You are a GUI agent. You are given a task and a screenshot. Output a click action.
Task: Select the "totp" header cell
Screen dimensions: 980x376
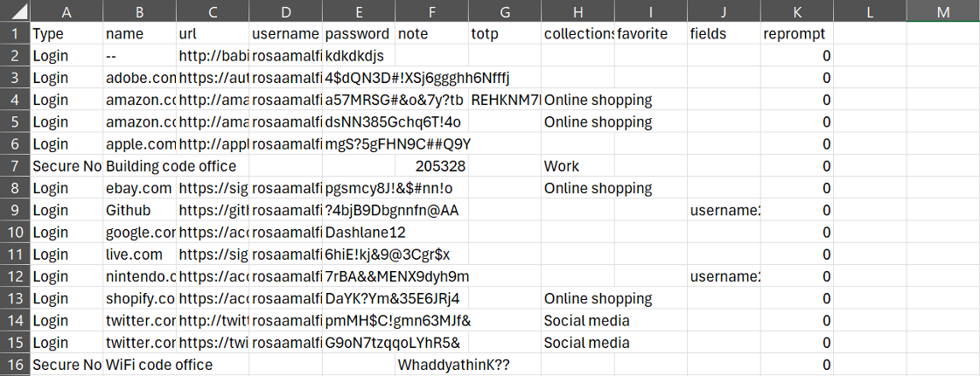click(x=504, y=34)
